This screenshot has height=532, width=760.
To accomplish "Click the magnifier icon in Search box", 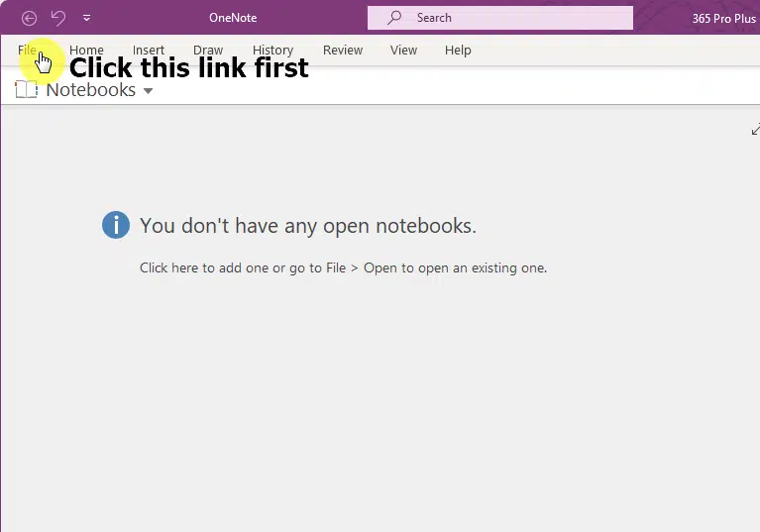I will click(x=394, y=18).
